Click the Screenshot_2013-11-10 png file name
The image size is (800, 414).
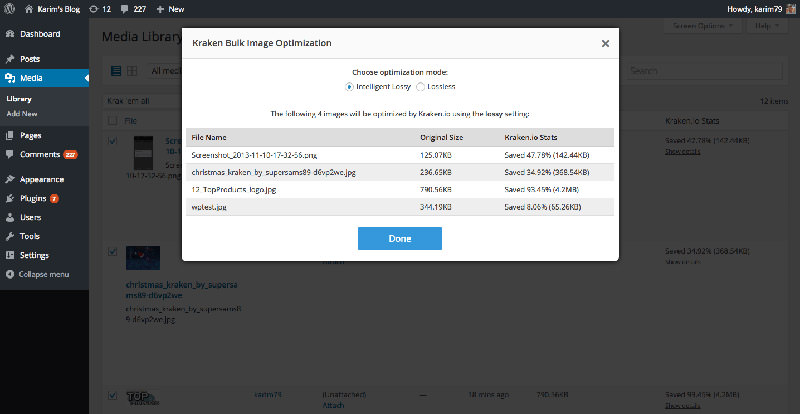tap(255, 155)
